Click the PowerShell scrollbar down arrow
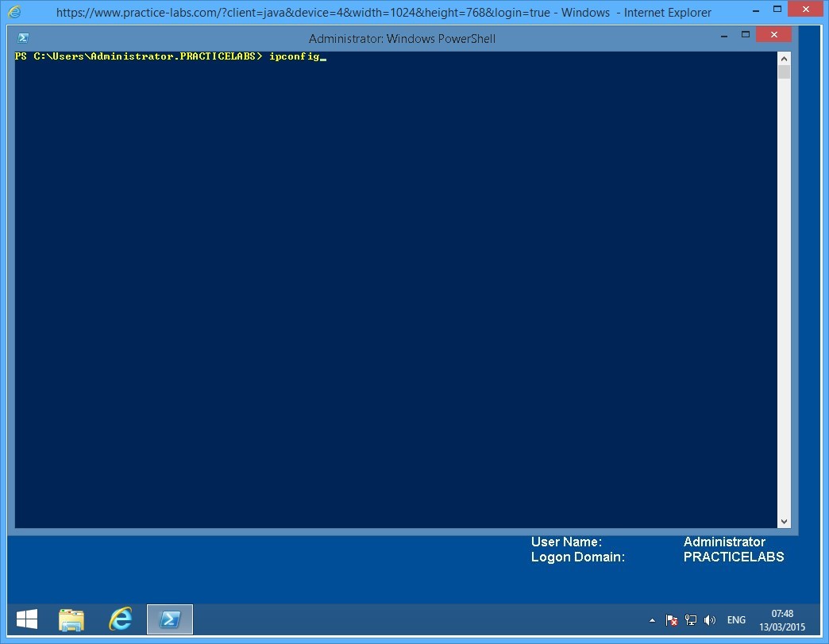The width and height of the screenshot is (829, 644). coord(785,521)
